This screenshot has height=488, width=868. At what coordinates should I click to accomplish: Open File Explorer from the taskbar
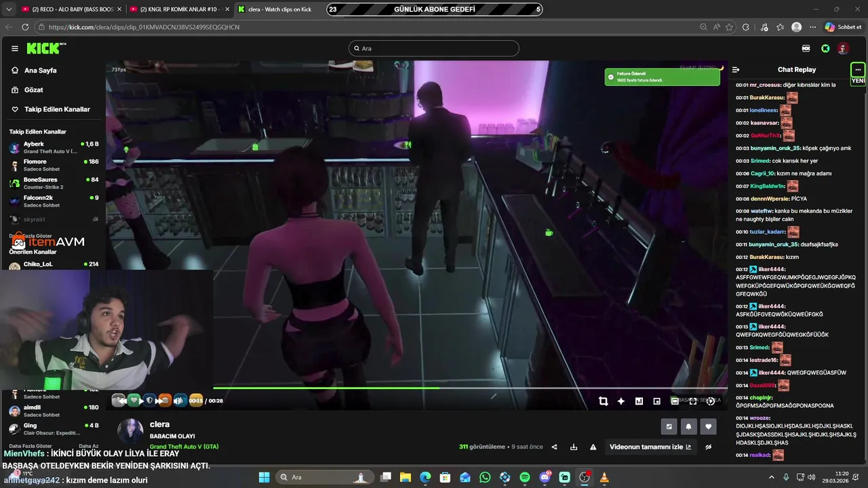[406, 477]
